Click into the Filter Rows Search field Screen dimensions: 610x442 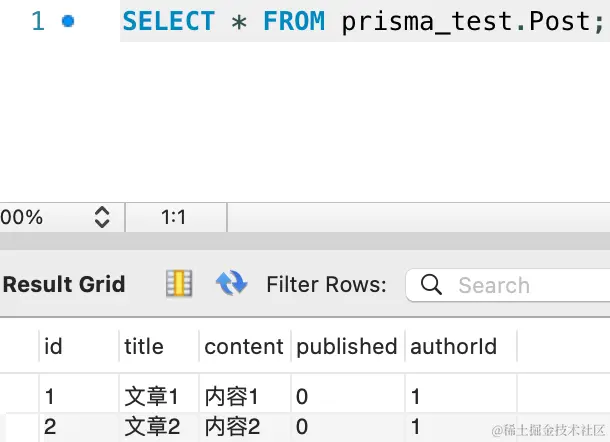click(x=508, y=285)
